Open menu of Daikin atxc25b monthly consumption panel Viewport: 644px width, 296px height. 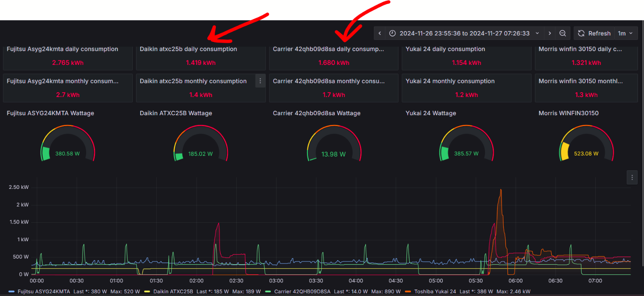tap(260, 81)
